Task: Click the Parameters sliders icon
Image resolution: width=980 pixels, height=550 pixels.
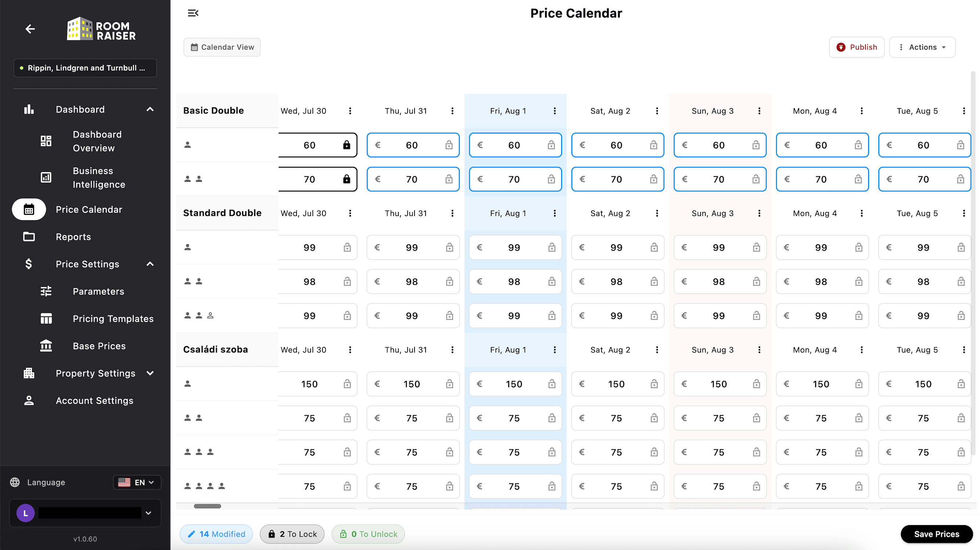Action: coord(46,291)
